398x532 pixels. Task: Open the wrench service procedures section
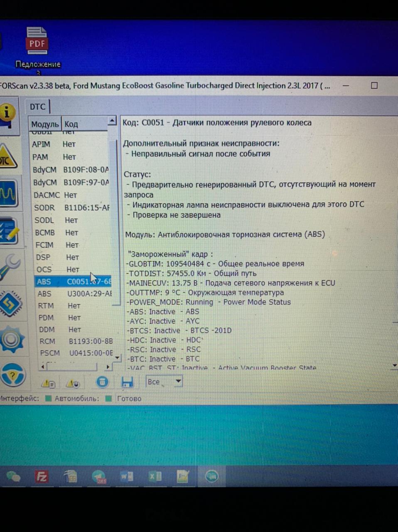[x=10, y=267]
